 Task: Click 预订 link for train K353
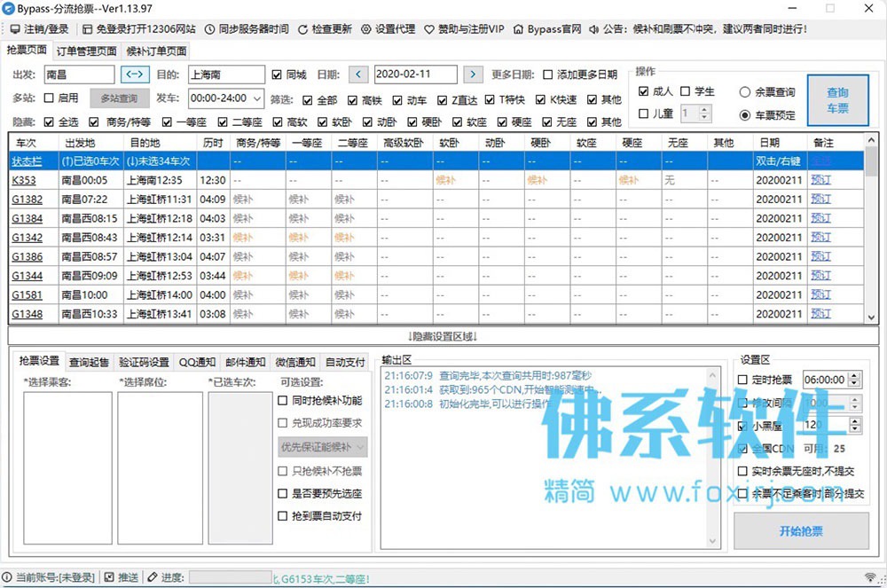click(820, 180)
